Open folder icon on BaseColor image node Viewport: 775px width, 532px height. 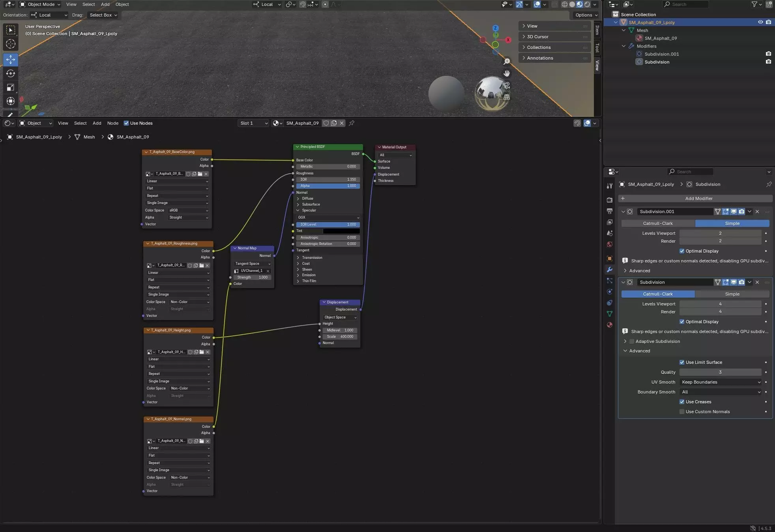pyautogui.click(x=200, y=174)
